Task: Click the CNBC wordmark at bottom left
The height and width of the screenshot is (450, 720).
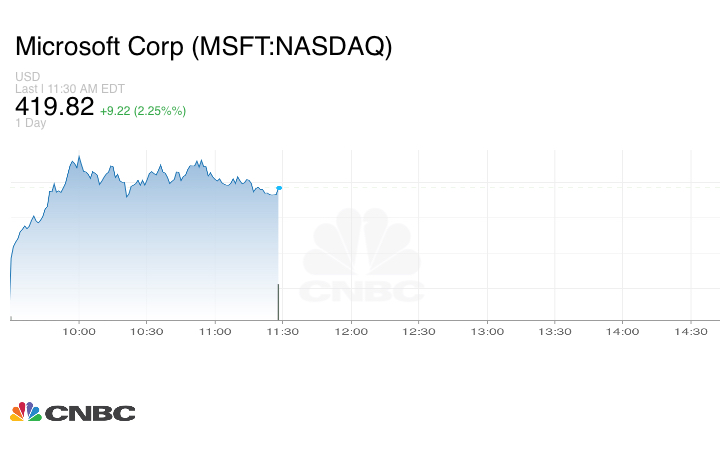Action: click(x=90, y=413)
